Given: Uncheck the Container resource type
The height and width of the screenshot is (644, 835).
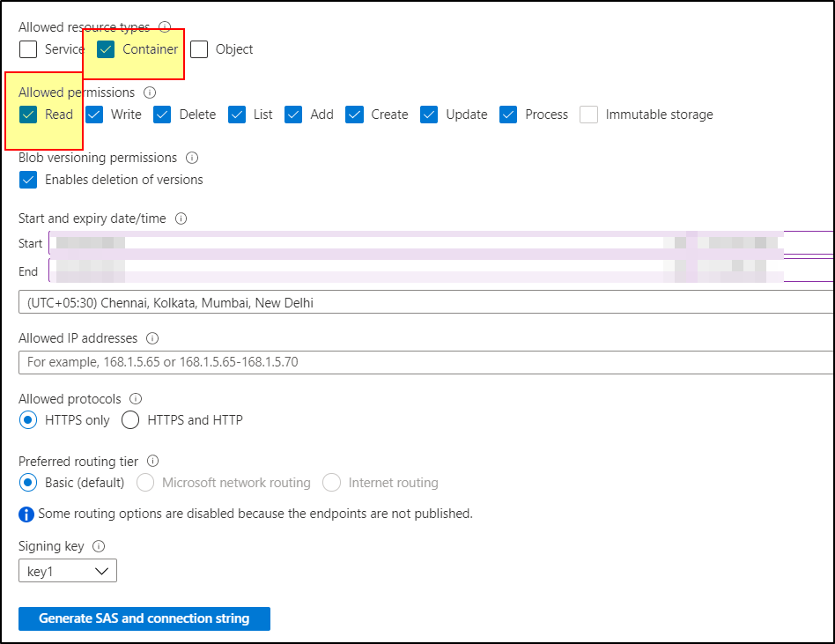Looking at the screenshot, I should 106,49.
